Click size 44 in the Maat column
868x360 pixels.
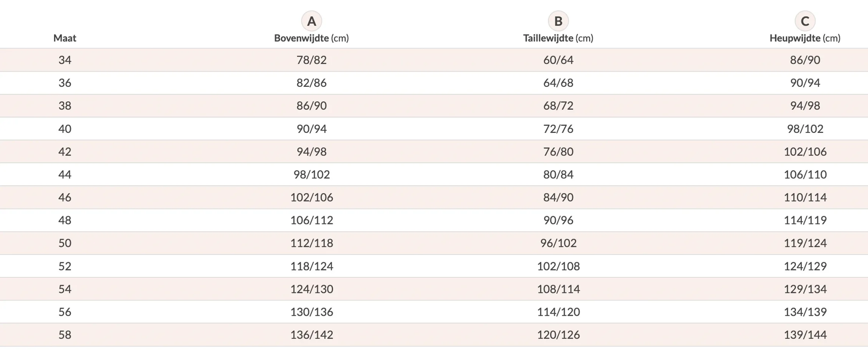65,174
